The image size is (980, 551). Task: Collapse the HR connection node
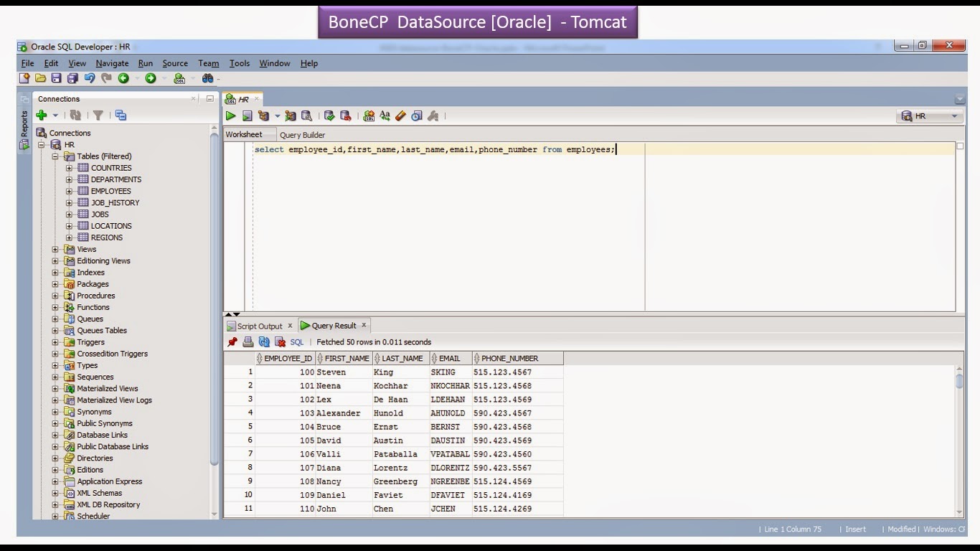(x=42, y=145)
